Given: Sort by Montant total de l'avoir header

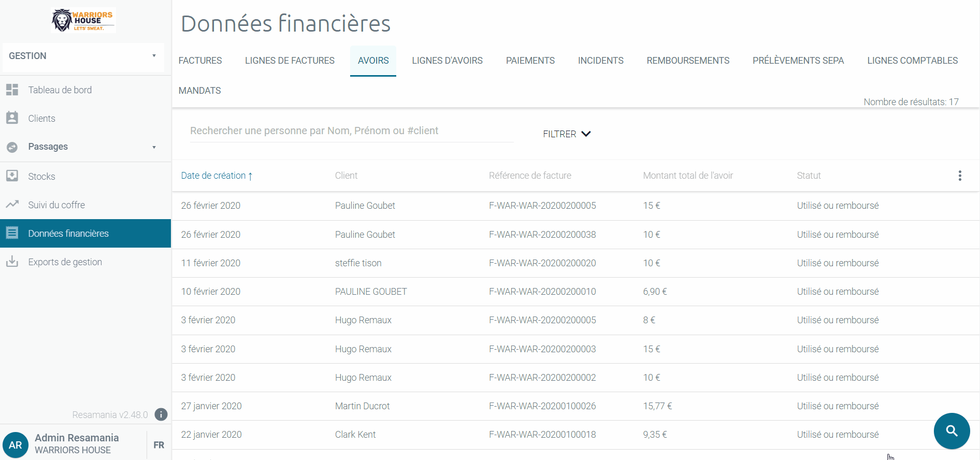Looking at the screenshot, I should point(688,176).
